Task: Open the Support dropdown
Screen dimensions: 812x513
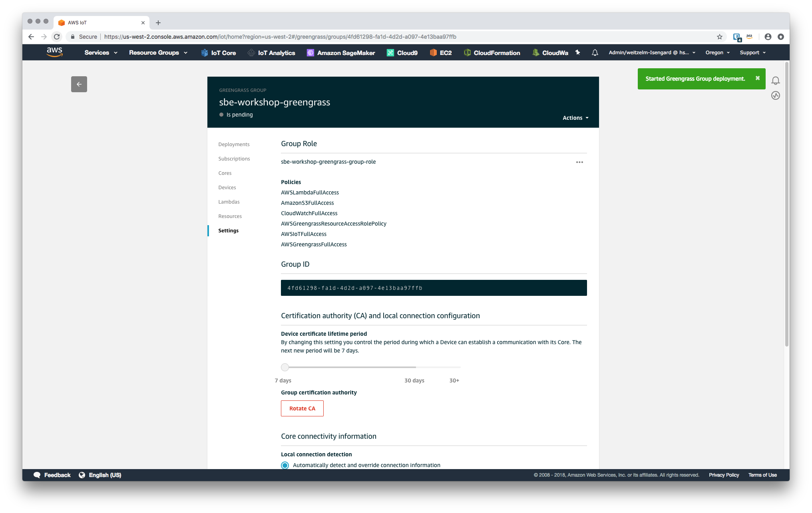Action: [x=753, y=53]
